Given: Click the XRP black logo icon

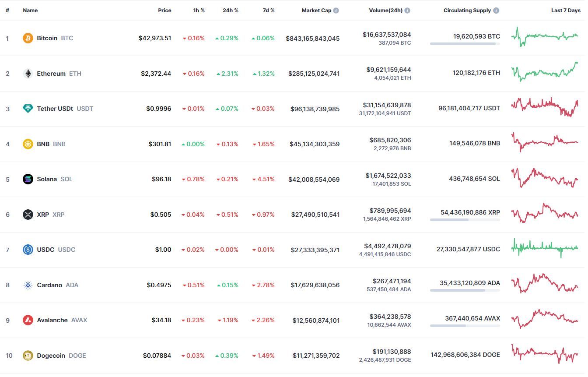Looking at the screenshot, I should [x=28, y=215].
